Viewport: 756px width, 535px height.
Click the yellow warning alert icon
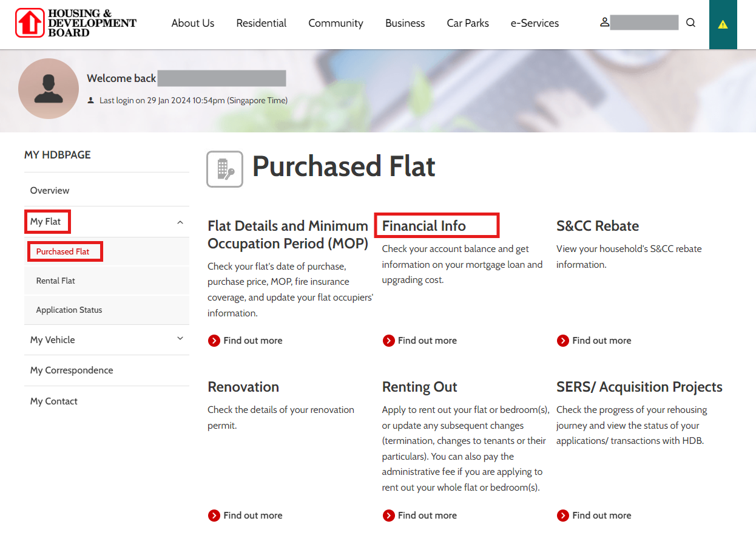723,24
